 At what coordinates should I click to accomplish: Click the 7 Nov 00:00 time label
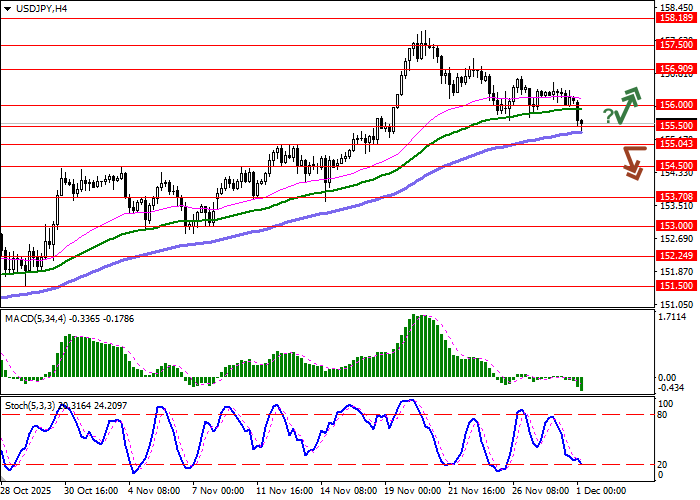(x=218, y=491)
